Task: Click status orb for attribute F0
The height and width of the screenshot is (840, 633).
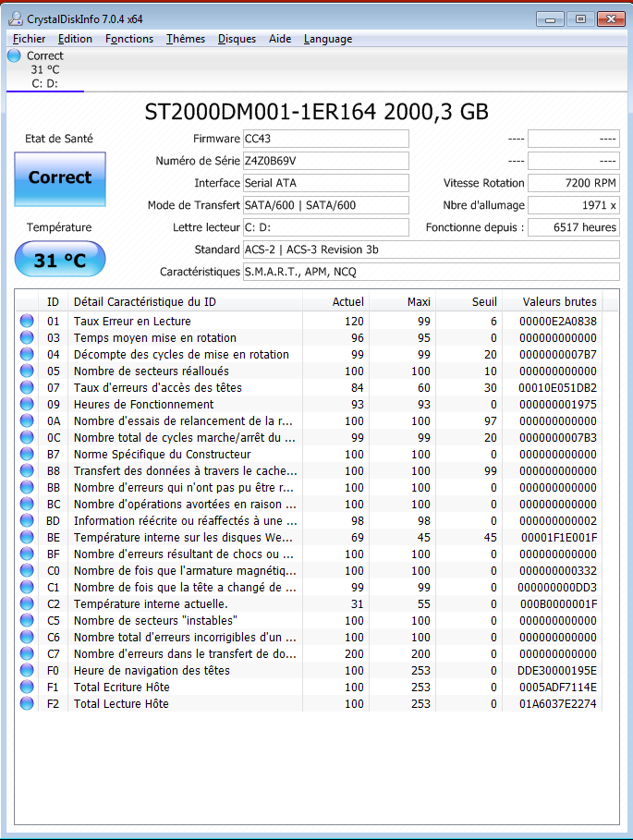Action: coord(27,670)
